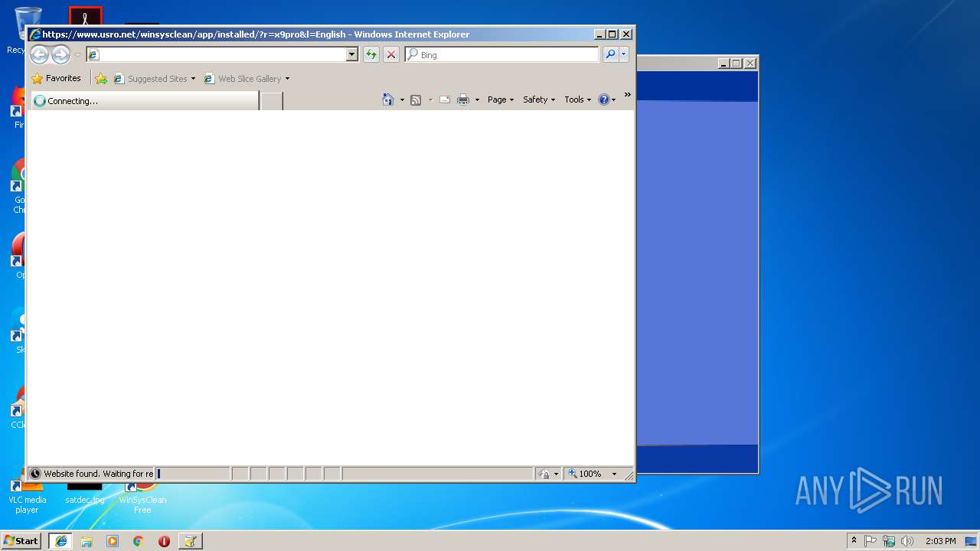Click the Action Center flag icon
The height and width of the screenshot is (551, 980).
871,541
